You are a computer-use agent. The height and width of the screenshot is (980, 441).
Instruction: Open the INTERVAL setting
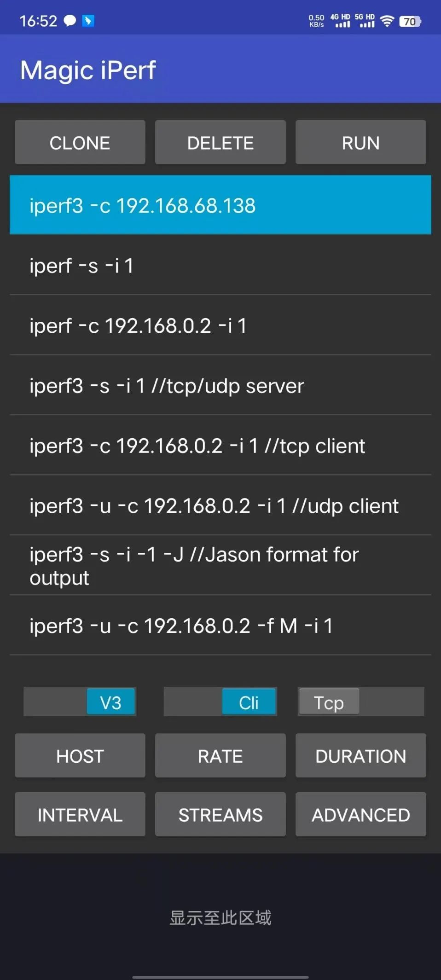[80, 814]
